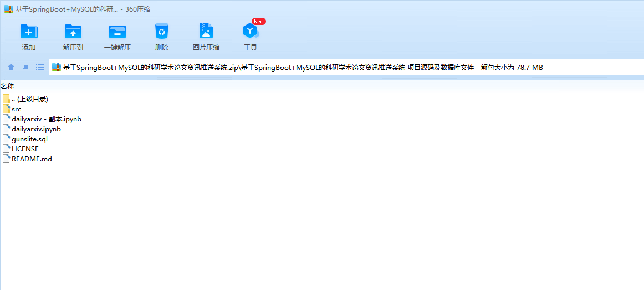The width and height of the screenshot is (644, 290).
Task: Click the 一键解压 one-click extract icon
Action: 117,32
